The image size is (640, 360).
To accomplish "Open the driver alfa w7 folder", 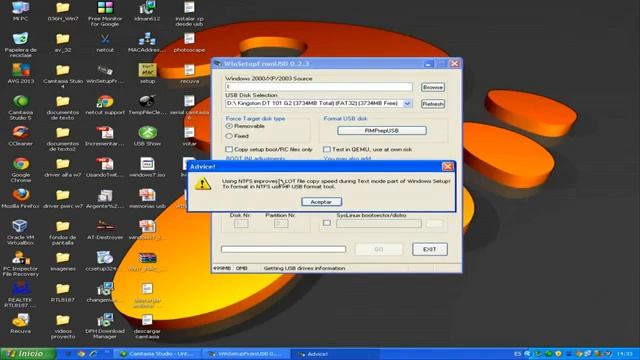I will click(x=62, y=167).
